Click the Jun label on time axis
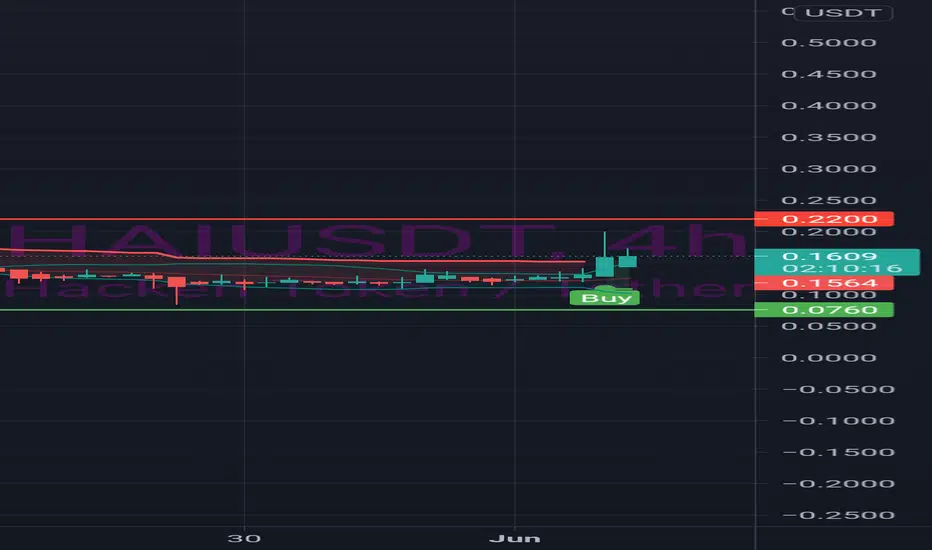This screenshot has width=932, height=550. point(515,539)
